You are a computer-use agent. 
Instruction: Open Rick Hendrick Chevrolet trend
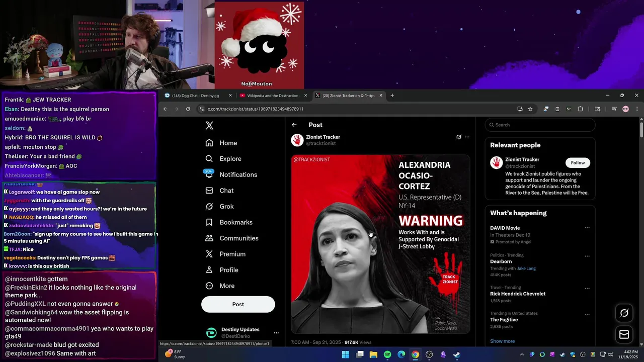pos(518,294)
